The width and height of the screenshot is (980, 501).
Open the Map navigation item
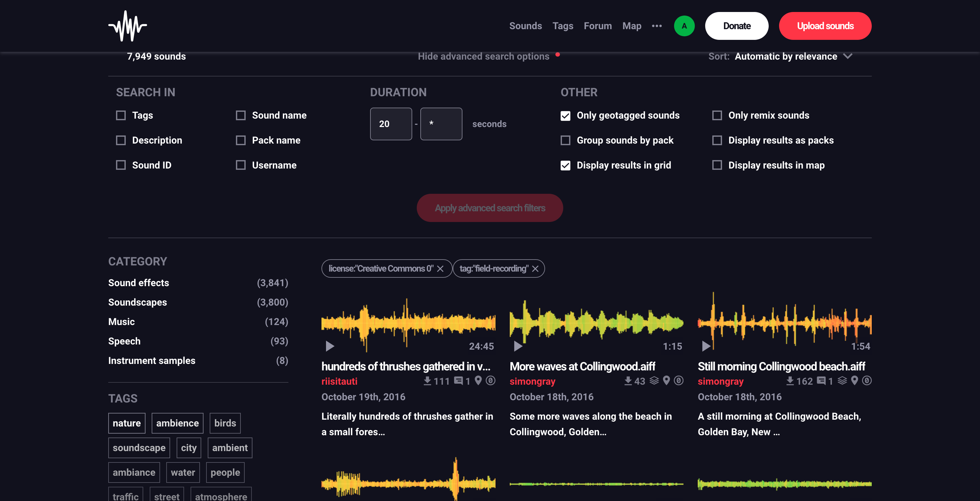[632, 26]
